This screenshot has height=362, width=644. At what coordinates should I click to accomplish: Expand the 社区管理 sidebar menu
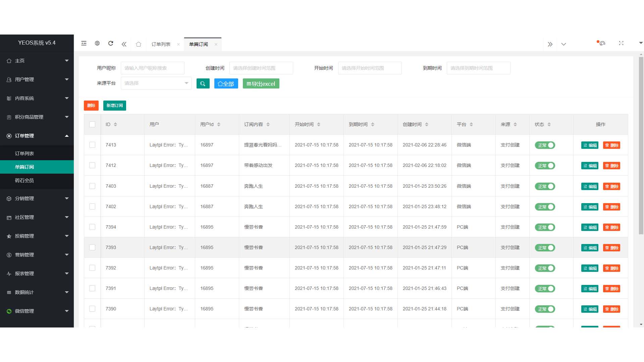point(37,217)
